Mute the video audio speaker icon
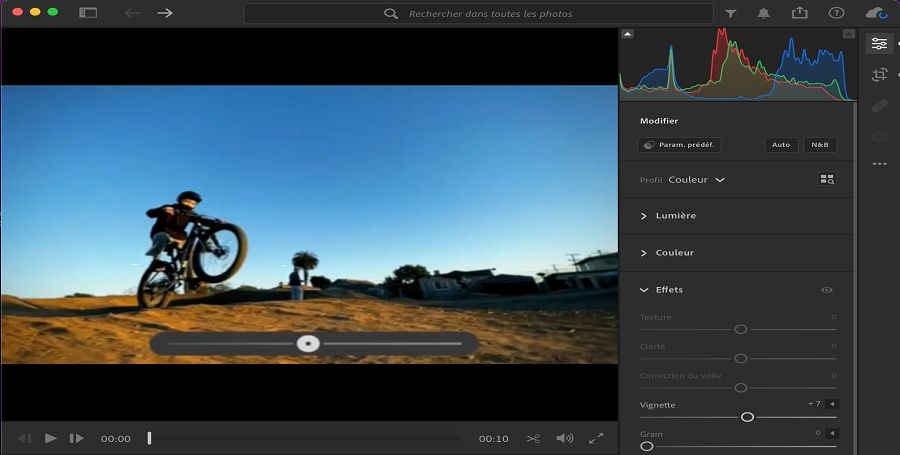The width and height of the screenshot is (900, 455). tap(565, 438)
